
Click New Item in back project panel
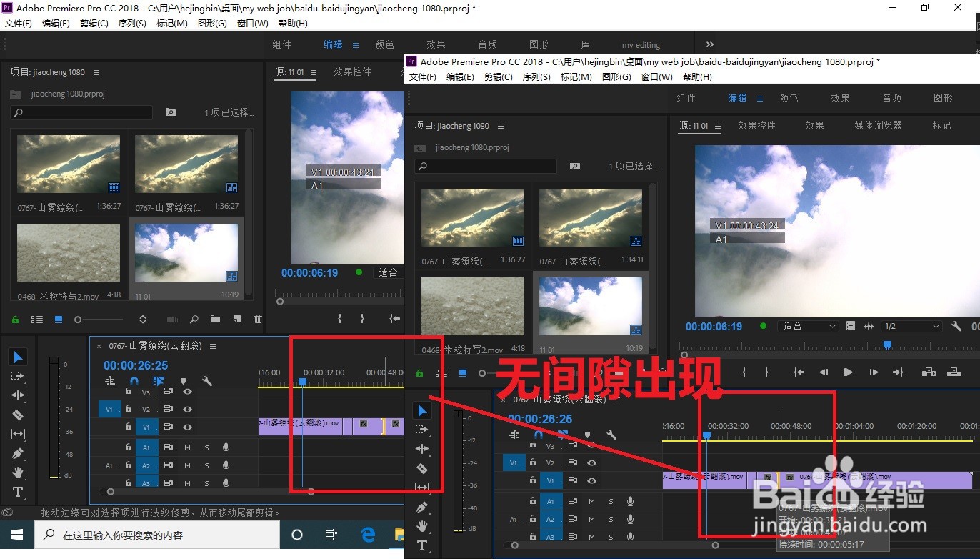coord(237,319)
